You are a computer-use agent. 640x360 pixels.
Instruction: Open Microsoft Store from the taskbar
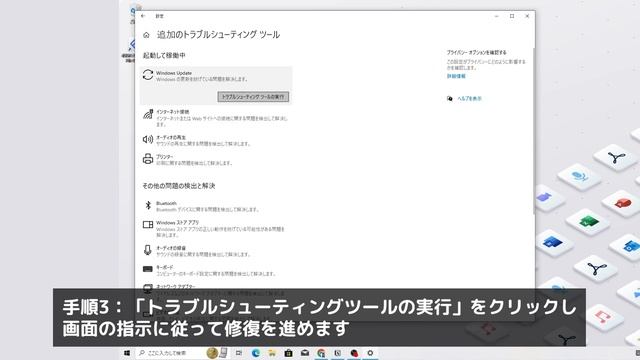[x=288, y=353]
